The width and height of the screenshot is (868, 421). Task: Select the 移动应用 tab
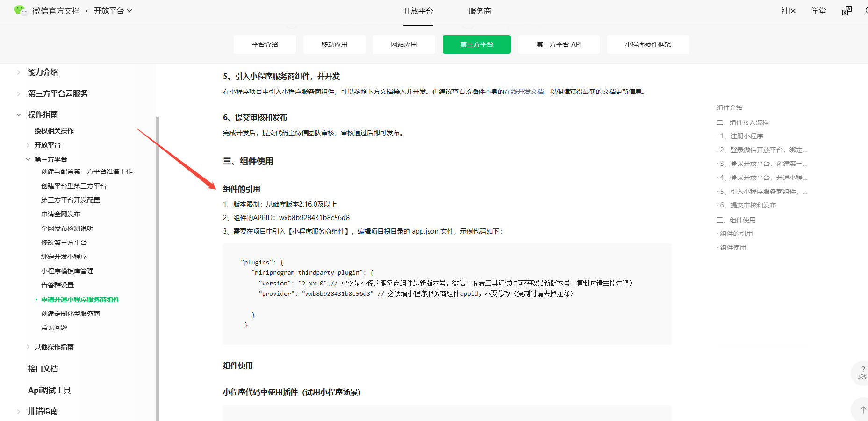point(334,44)
